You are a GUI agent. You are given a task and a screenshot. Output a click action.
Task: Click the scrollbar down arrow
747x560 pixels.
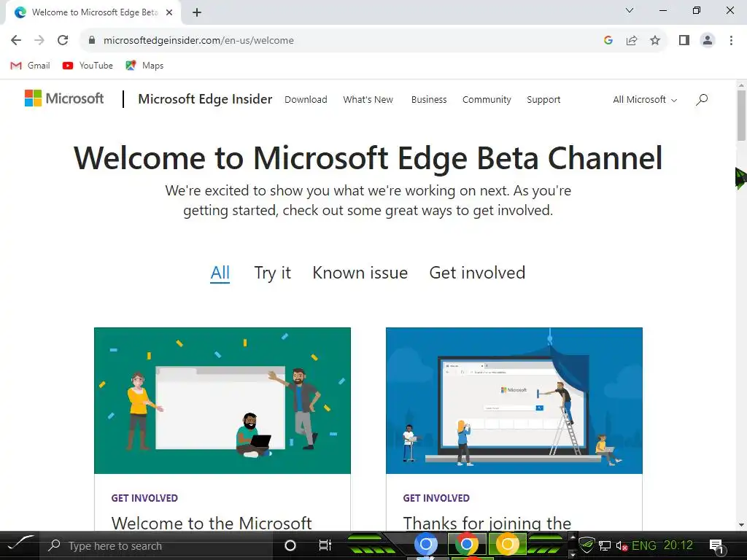(741, 525)
